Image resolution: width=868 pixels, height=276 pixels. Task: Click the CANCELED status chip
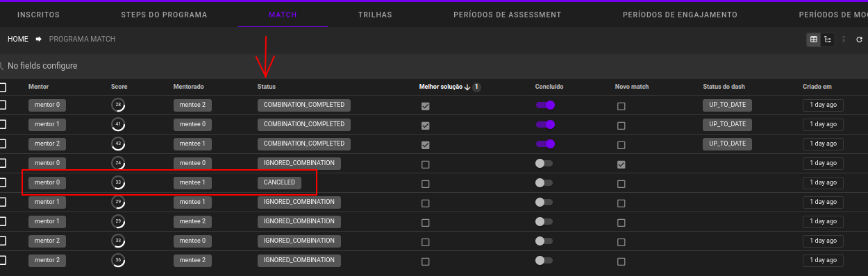tap(279, 182)
